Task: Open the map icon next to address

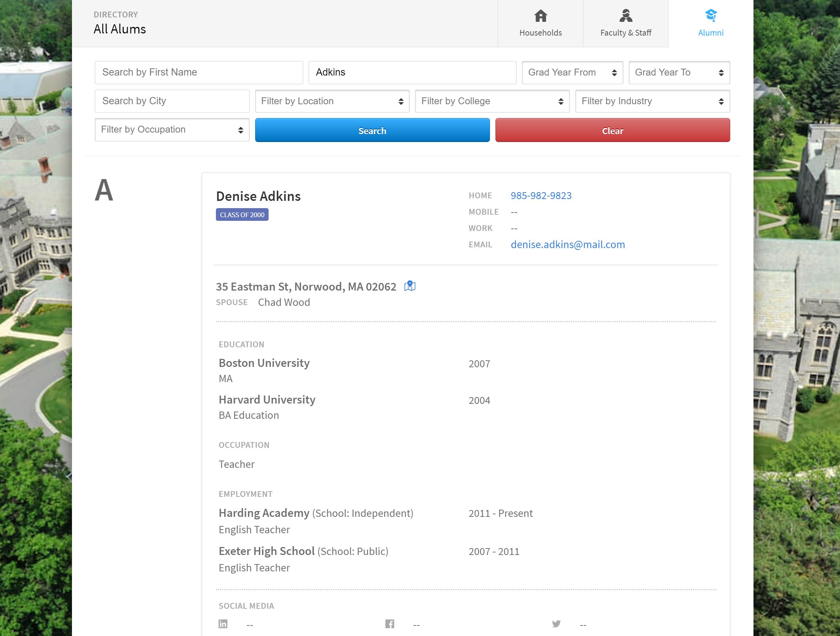Action: (410, 286)
